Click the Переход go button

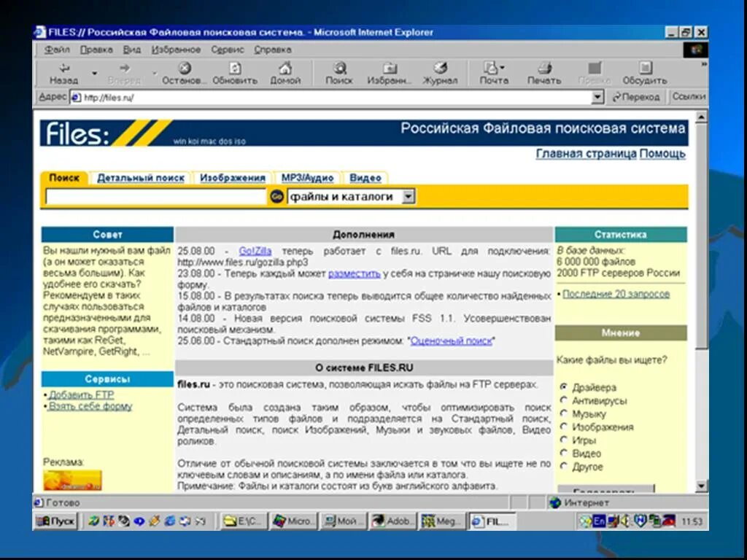[x=636, y=97]
